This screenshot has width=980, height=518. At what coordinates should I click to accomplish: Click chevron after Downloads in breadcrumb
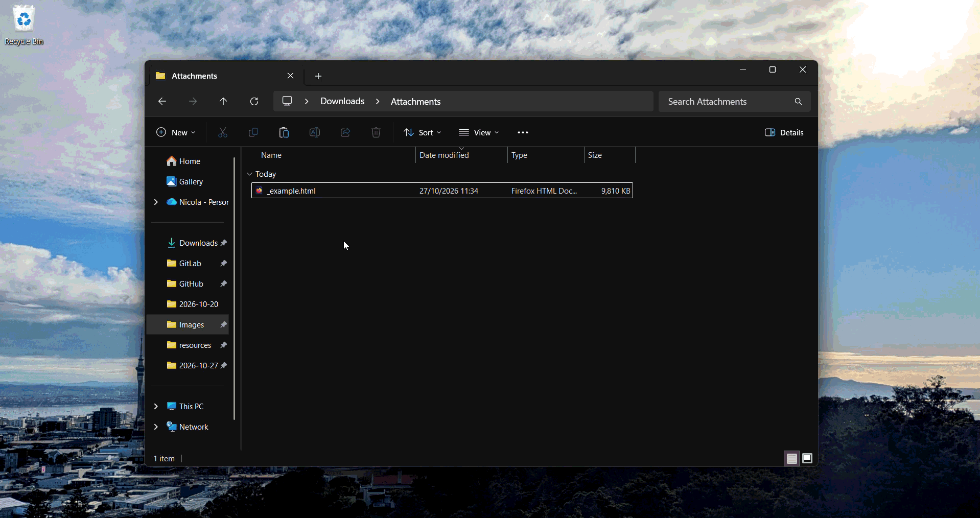coord(378,101)
